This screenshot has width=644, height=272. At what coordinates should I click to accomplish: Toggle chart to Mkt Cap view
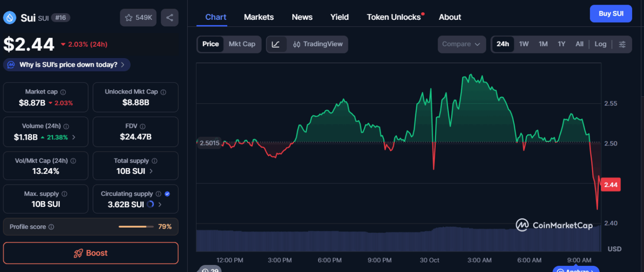[242, 44]
